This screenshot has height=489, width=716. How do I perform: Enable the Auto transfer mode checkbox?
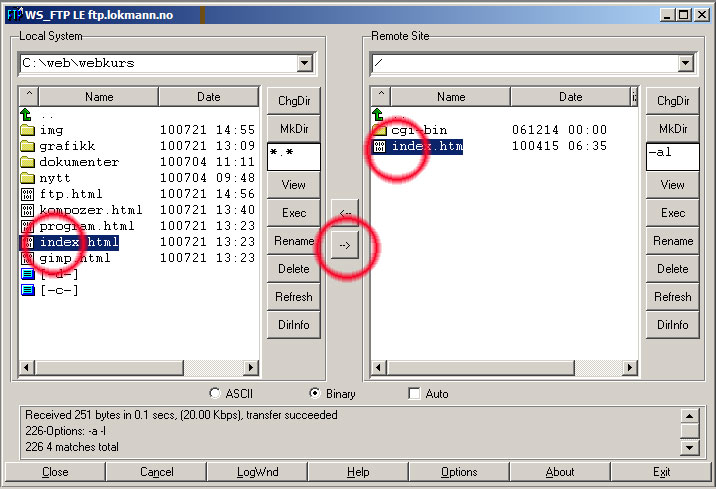tap(414, 394)
